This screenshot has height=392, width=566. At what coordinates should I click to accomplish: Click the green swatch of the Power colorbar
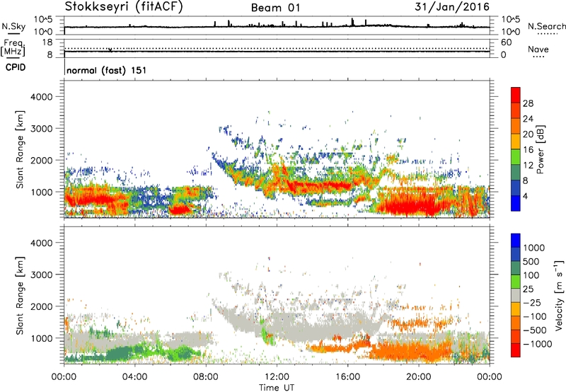(x=516, y=157)
